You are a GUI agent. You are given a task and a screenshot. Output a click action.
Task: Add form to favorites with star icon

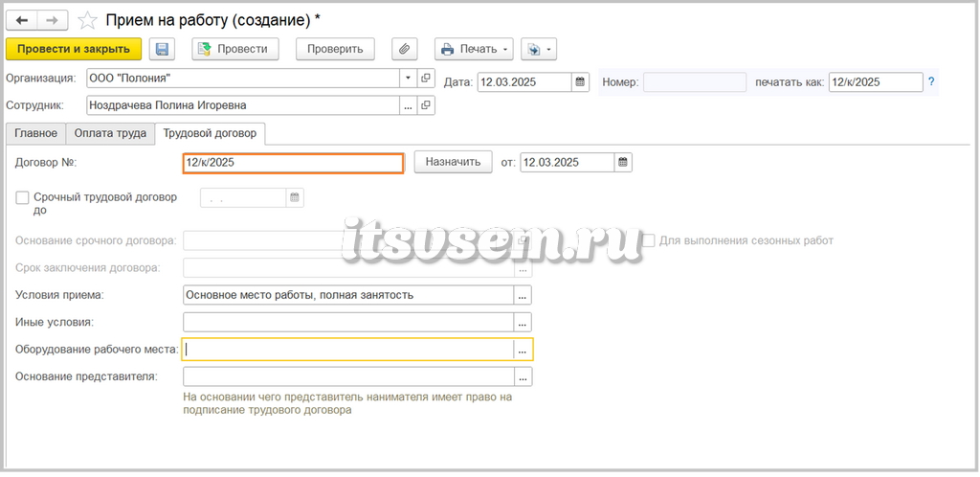click(87, 21)
